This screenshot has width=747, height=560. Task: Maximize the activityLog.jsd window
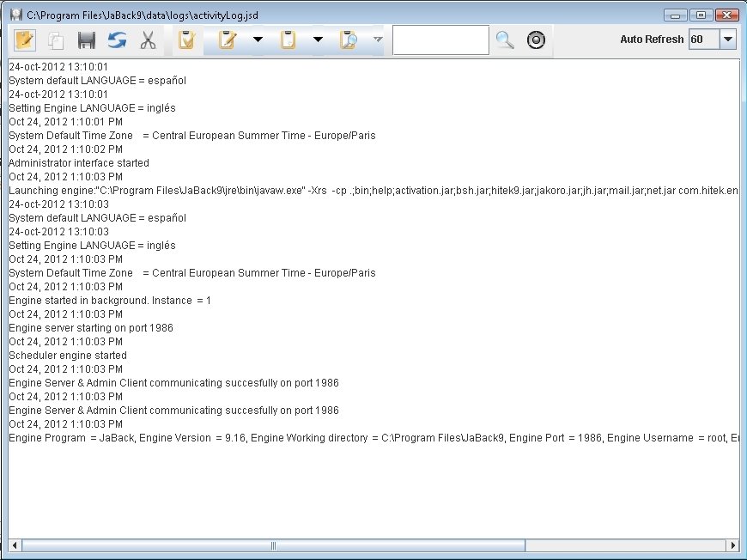(x=701, y=15)
